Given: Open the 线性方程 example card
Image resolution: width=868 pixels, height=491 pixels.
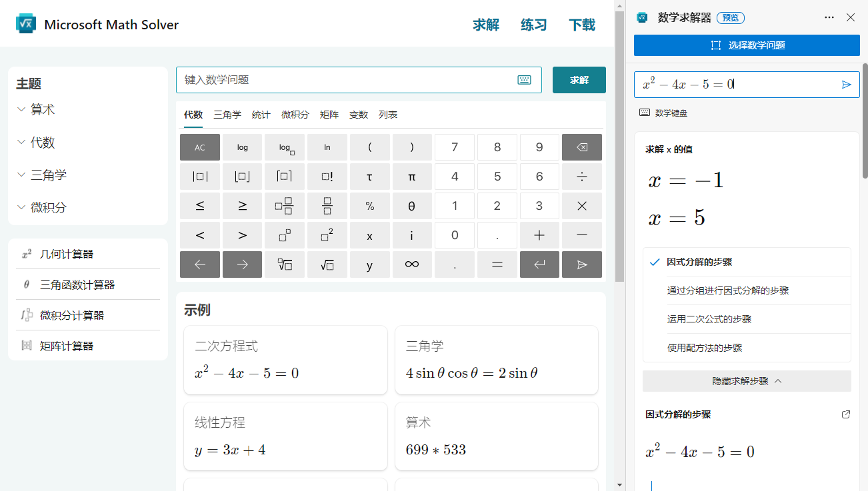Looking at the screenshot, I should click(x=285, y=436).
